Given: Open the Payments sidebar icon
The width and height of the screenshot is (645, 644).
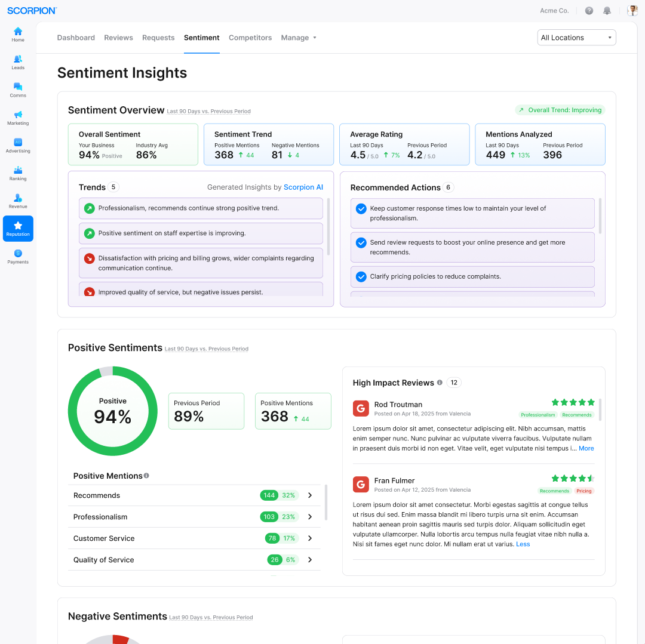Looking at the screenshot, I should (18, 257).
